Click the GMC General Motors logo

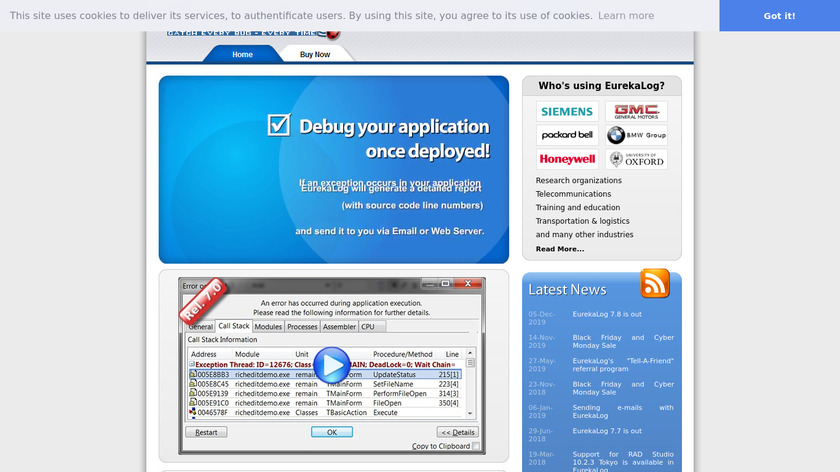pyautogui.click(x=636, y=111)
